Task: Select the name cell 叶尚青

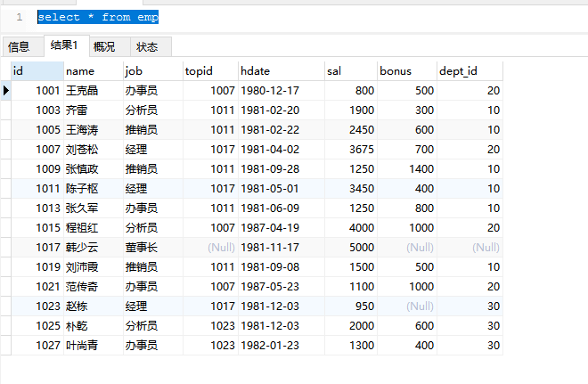Action: tap(94, 345)
